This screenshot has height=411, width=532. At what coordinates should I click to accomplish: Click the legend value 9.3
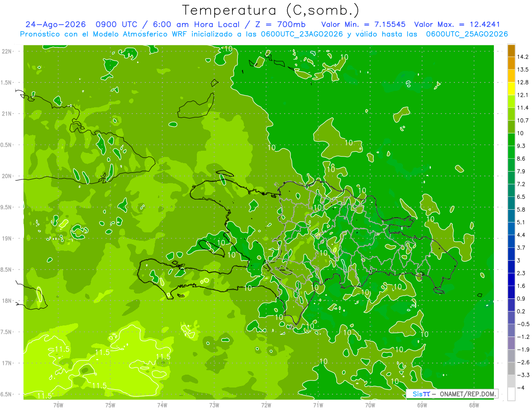point(521,146)
